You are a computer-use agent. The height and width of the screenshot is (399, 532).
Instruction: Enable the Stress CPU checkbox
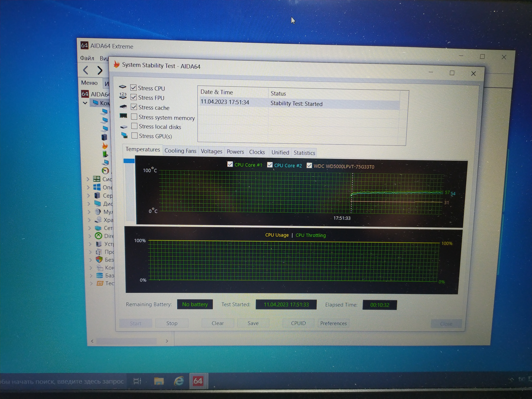(x=133, y=88)
